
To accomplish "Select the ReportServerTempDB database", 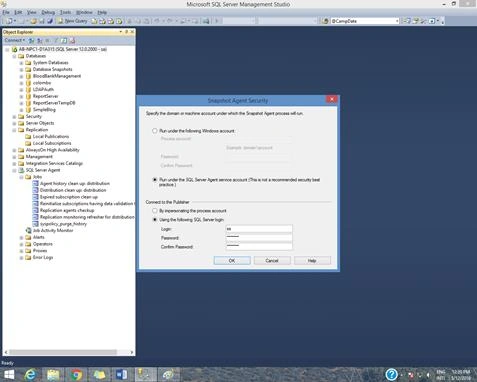I will coord(54,103).
